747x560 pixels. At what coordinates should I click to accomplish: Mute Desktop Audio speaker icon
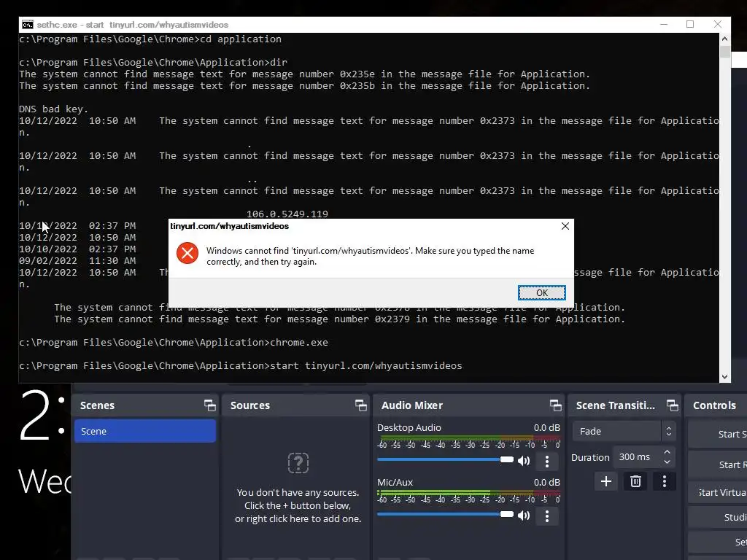[524, 461]
